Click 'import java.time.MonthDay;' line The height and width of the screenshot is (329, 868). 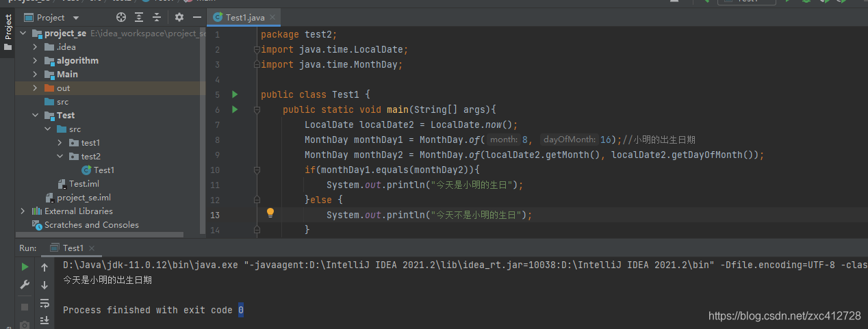click(332, 64)
